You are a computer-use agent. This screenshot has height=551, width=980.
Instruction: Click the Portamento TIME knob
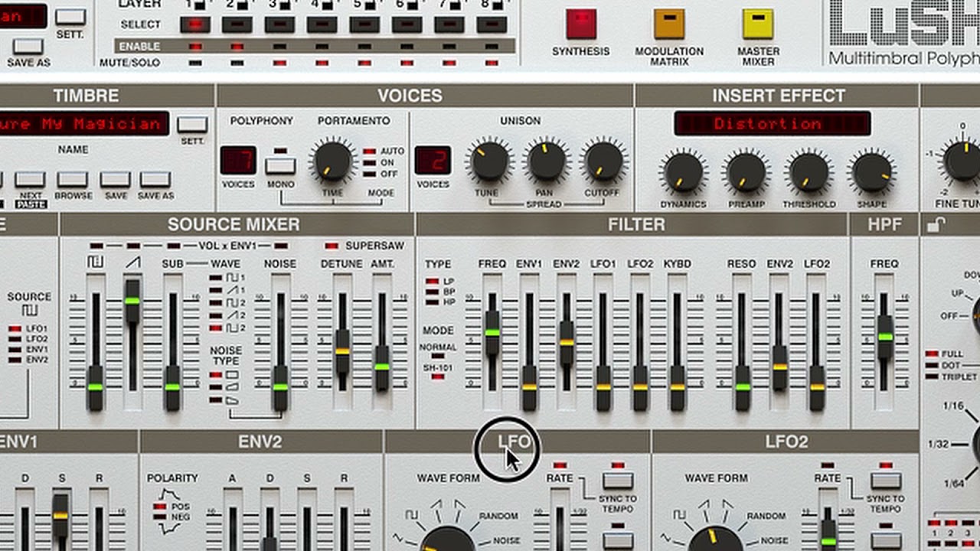click(332, 161)
